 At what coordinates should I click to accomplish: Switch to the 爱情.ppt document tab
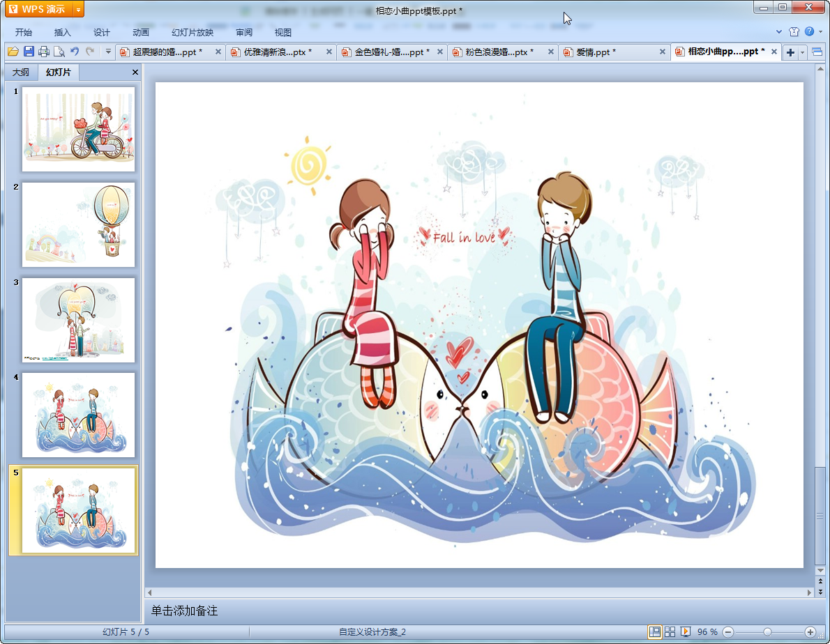[596, 52]
